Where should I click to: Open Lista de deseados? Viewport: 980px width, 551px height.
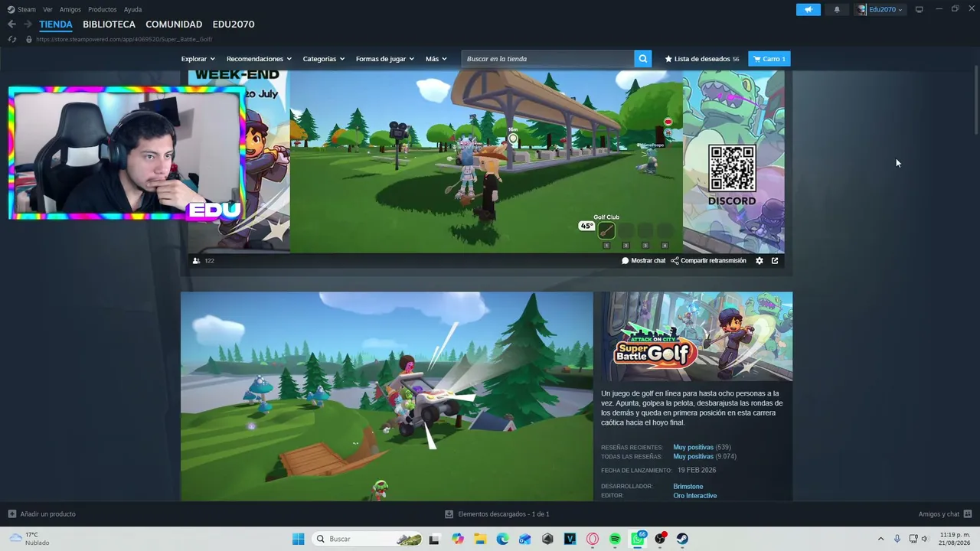tap(702, 59)
